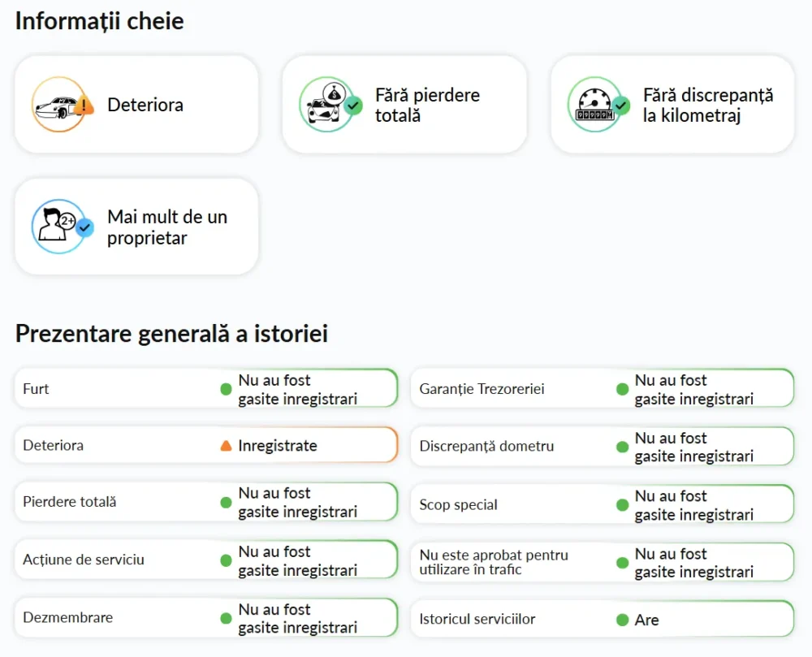Select the Deteriora history row label
The height and width of the screenshot is (657, 812).
point(54,445)
